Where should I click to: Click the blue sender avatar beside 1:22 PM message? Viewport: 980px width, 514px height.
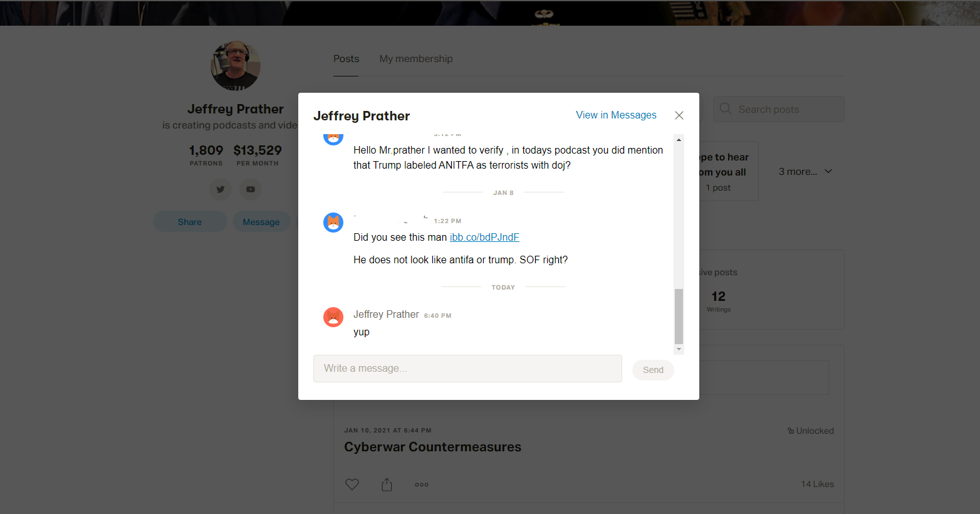click(333, 223)
